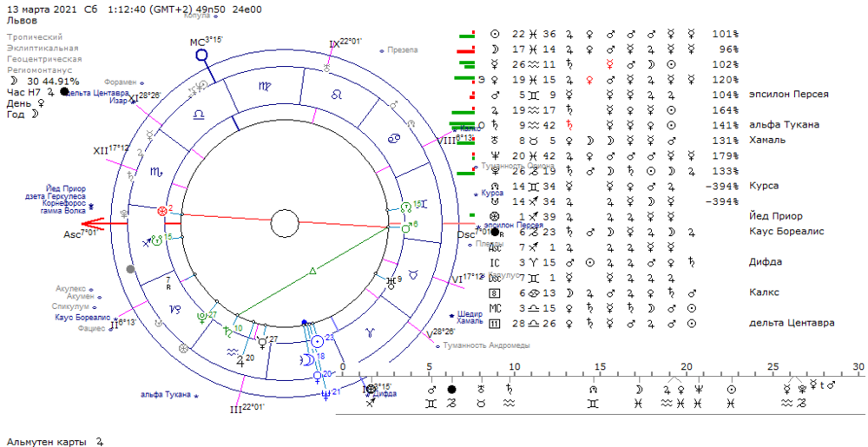
Task: Click the '25' tick label on degree ruler
Action: 773,367
